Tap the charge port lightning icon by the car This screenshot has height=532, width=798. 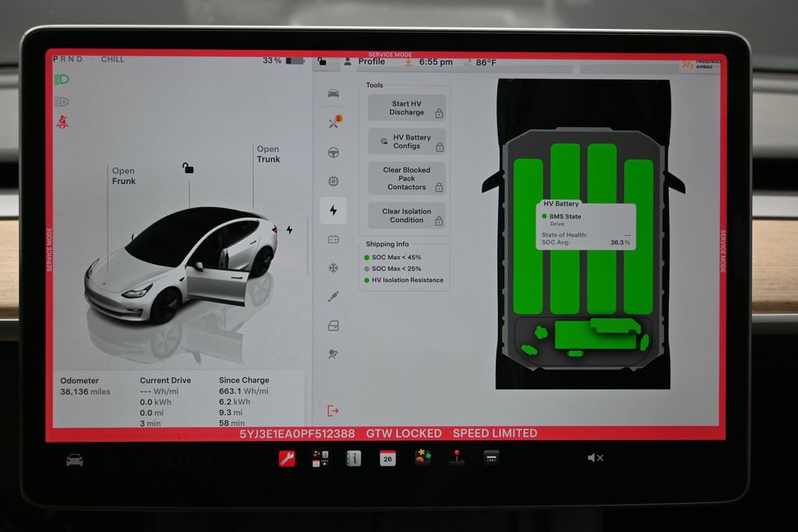[289, 230]
